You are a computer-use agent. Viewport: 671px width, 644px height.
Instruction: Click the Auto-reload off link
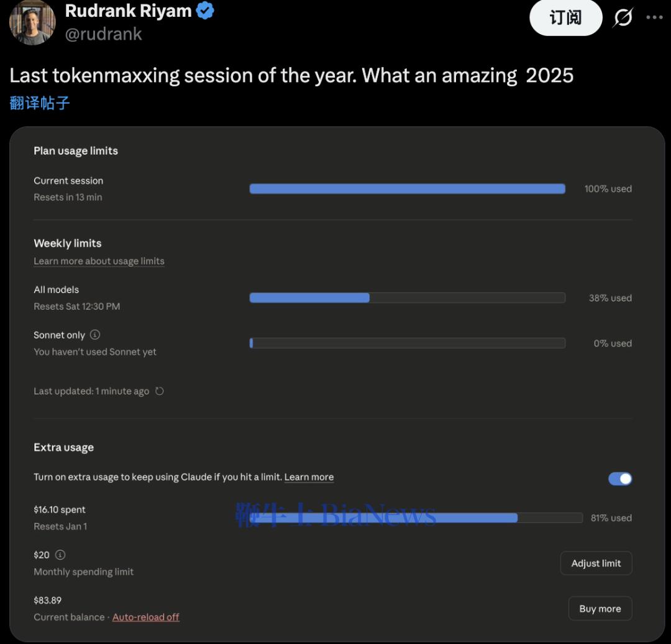click(146, 617)
